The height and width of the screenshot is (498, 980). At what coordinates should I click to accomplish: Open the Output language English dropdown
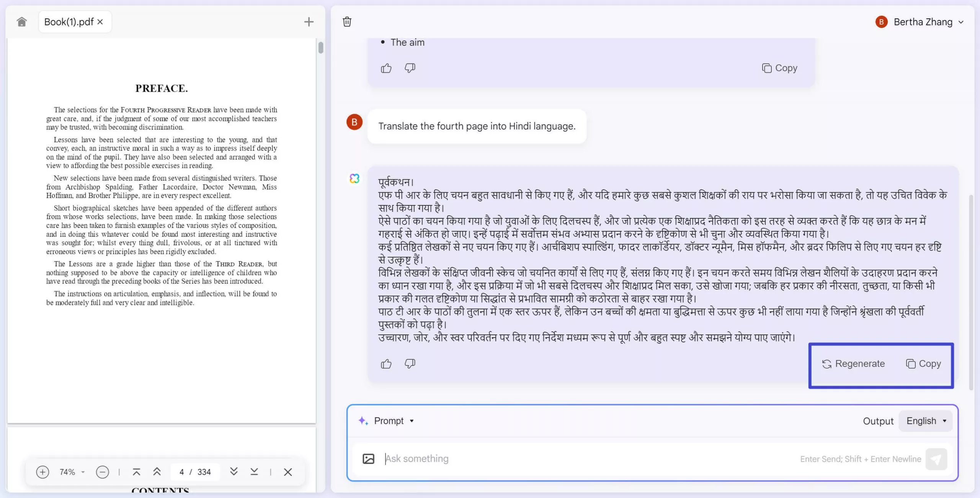coord(925,421)
